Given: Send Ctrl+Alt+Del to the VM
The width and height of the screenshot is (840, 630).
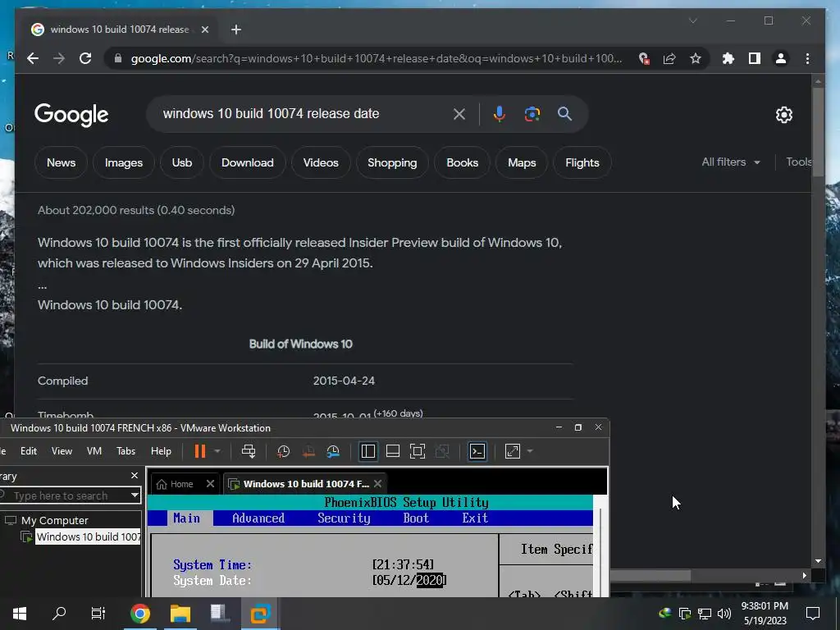Looking at the screenshot, I should click(248, 451).
